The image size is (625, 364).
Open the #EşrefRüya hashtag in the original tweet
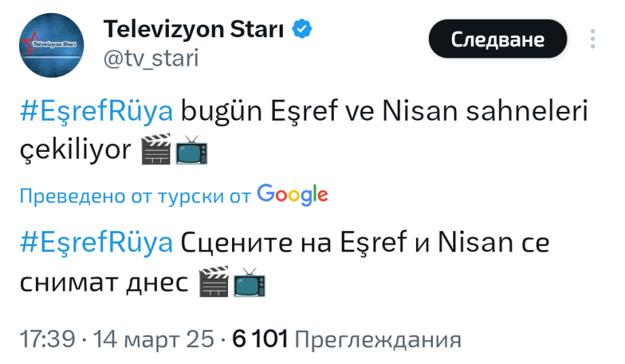pyautogui.click(x=97, y=112)
